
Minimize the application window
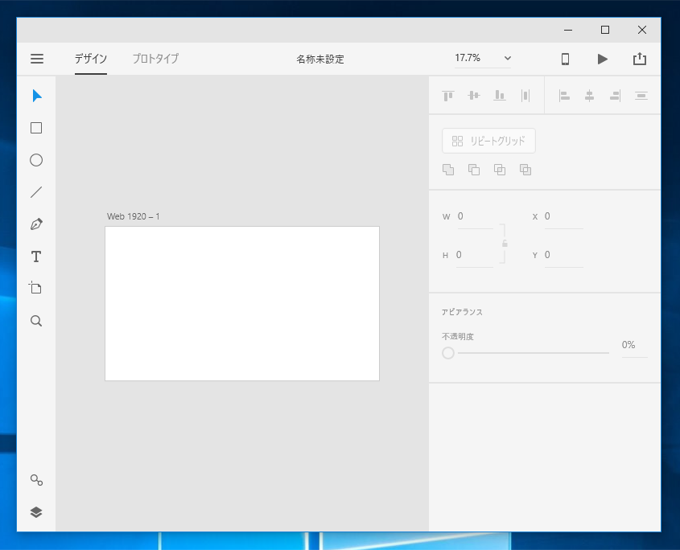pos(568,30)
